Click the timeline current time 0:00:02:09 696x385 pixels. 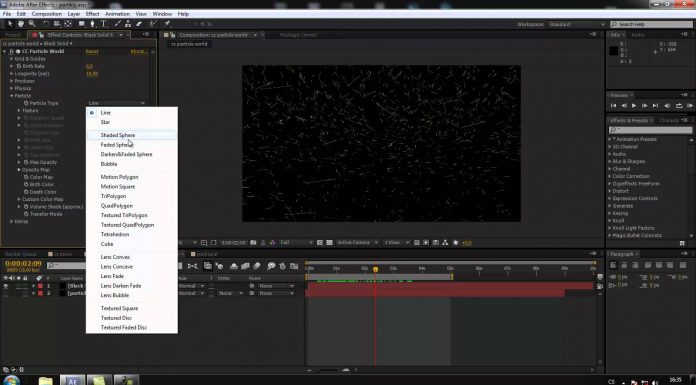click(24, 263)
